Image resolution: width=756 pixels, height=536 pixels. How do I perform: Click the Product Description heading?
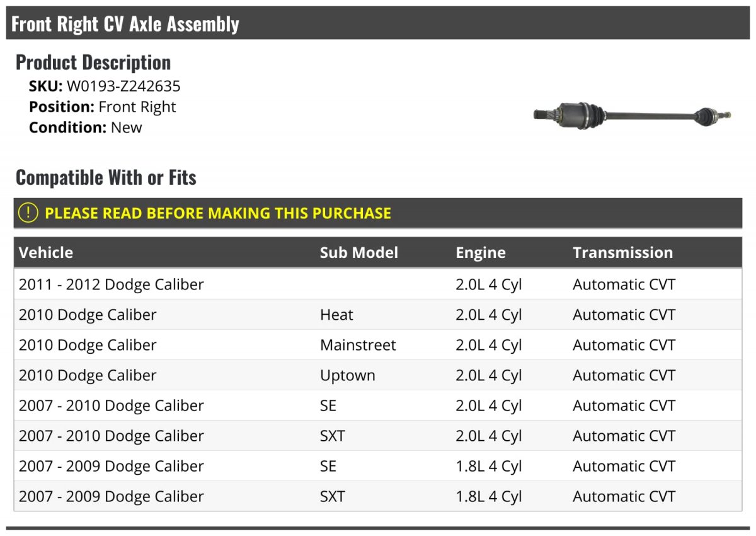pos(93,62)
